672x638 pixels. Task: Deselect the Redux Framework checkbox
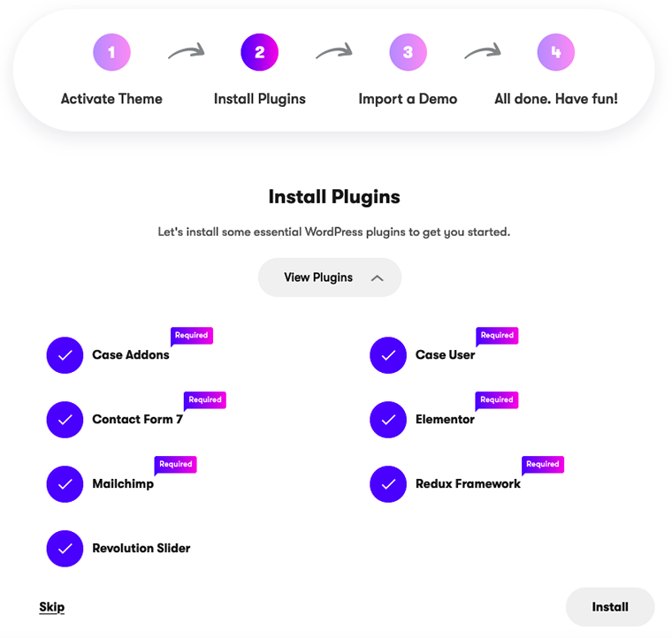tap(388, 484)
